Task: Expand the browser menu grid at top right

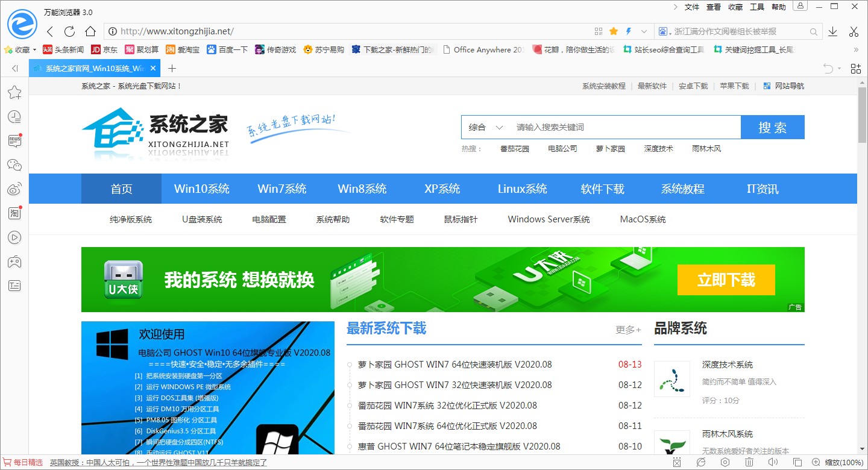Action: (x=855, y=68)
